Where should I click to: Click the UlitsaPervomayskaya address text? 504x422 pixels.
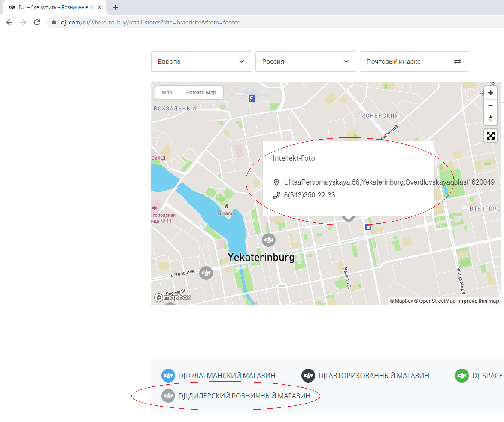389,182
